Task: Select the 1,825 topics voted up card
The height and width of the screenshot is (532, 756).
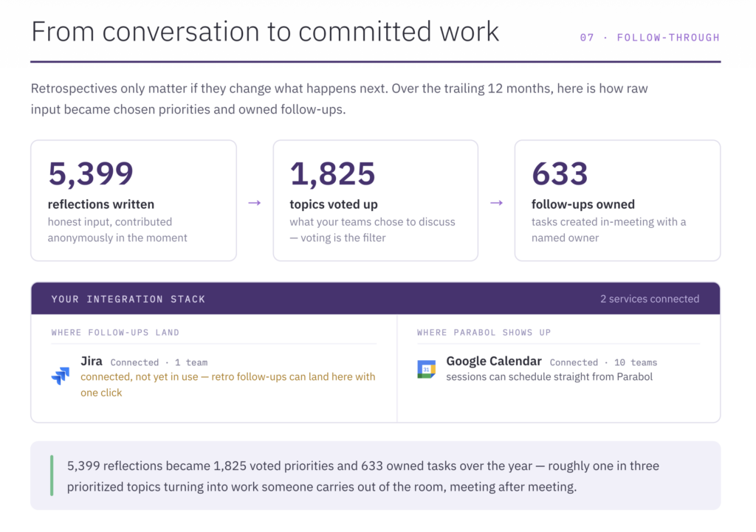Action: click(376, 201)
